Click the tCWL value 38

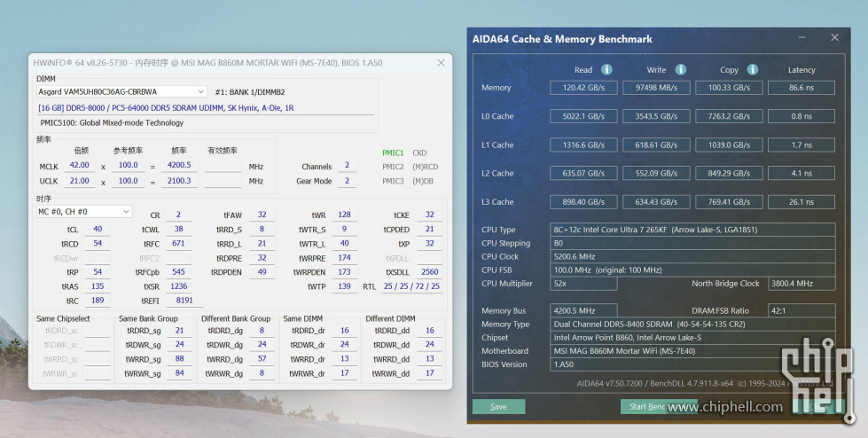178,229
